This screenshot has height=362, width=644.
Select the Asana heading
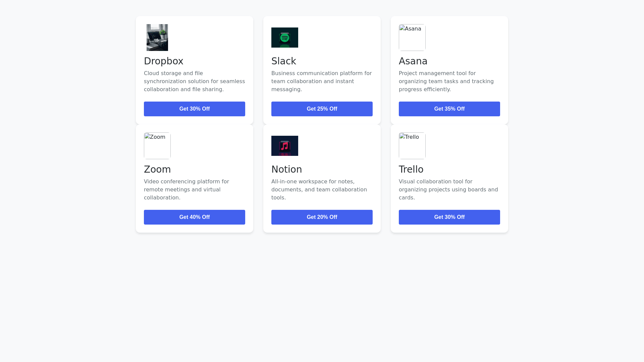(x=413, y=61)
